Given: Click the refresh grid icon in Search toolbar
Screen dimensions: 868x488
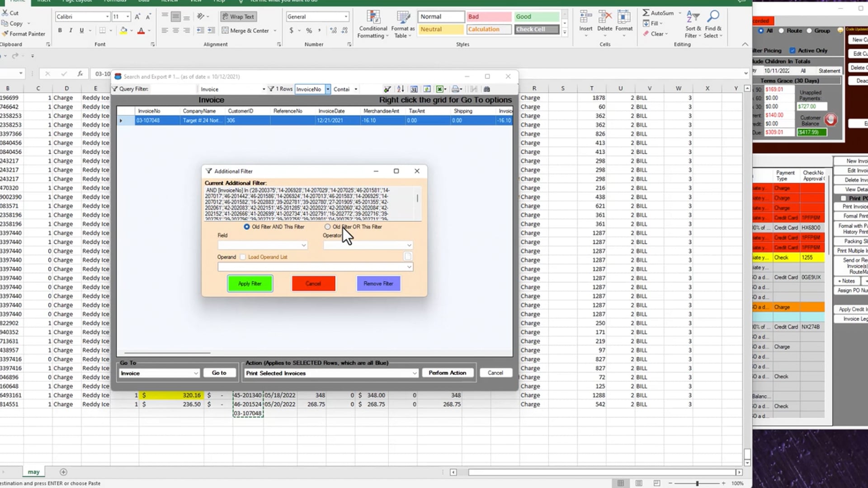Looking at the screenshot, I should tap(427, 89).
